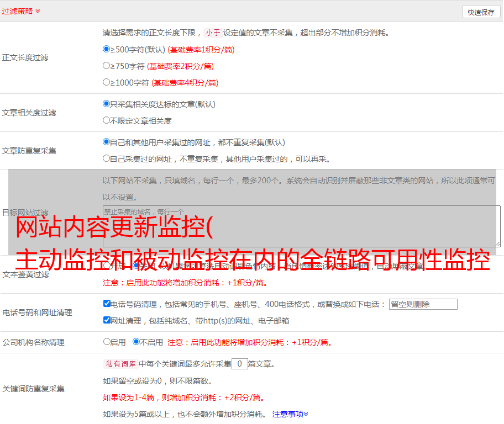504x424 pixels.
Task: Click the 关键词防重复采集 label
Action: (x=33, y=389)
